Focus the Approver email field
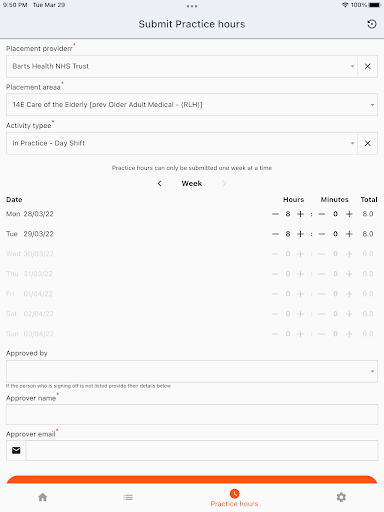 (x=202, y=450)
